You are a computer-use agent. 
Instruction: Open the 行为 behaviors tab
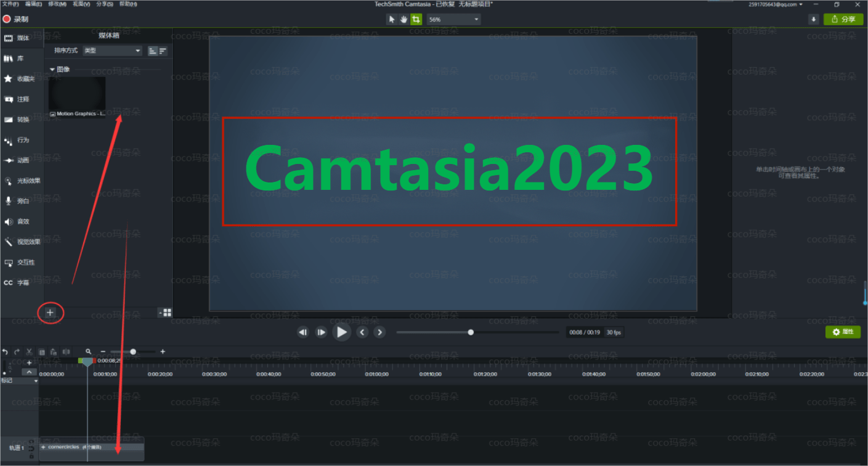click(22, 140)
